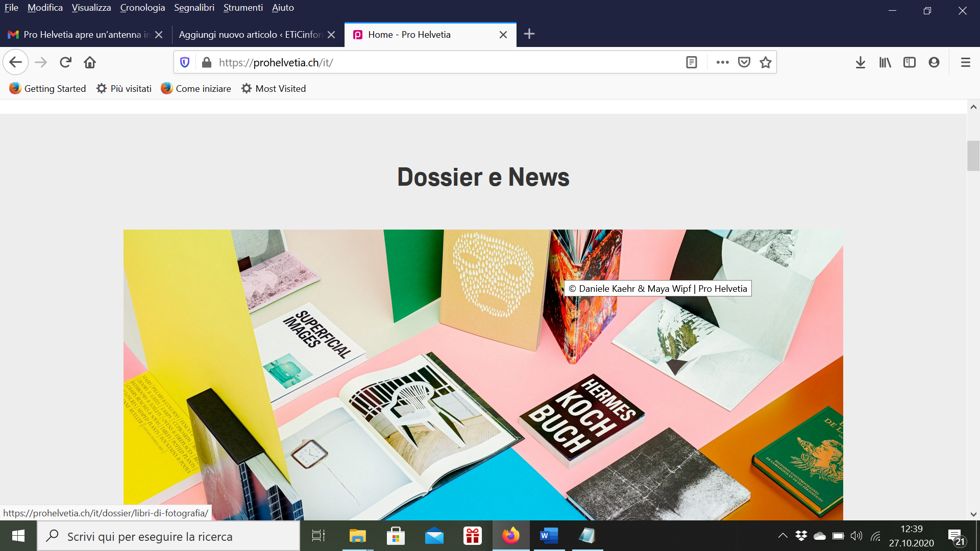Open Wi-Fi network tray icon
The image size is (980, 551).
point(875,536)
